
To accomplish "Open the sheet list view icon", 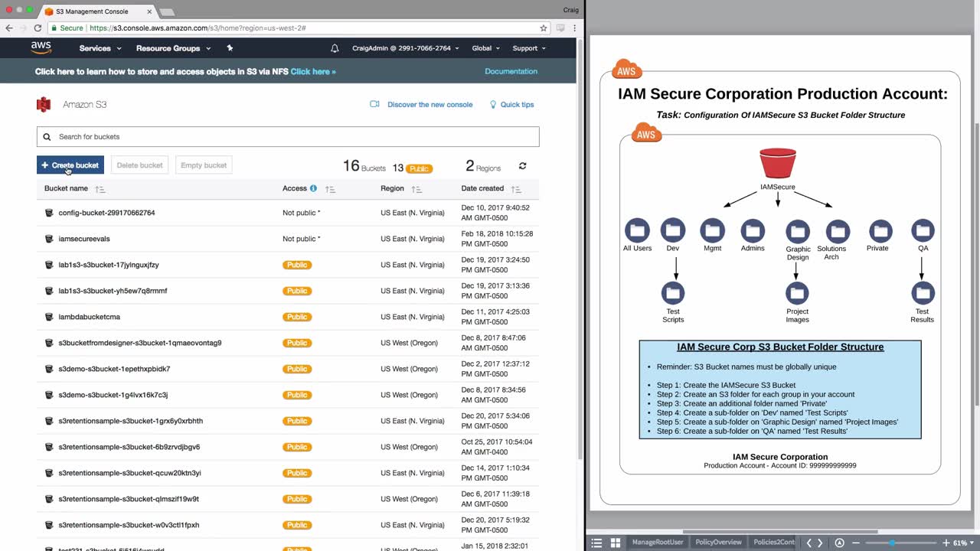I will point(596,543).
